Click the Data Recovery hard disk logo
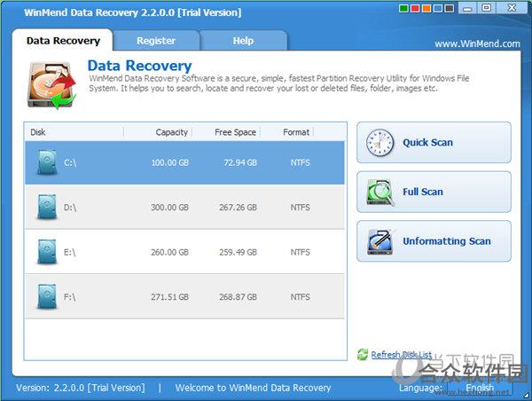Image resolution: width=532 pixels, height=401 pixels. pos(52,85)
